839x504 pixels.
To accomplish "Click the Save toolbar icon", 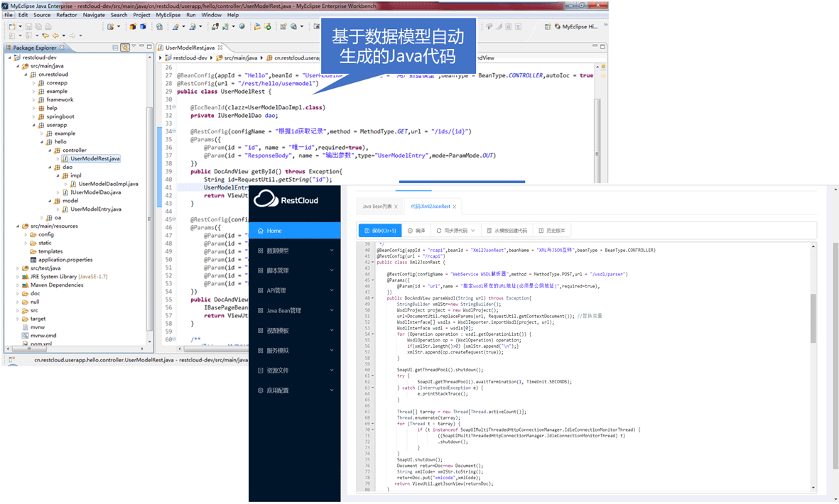I will (x=28, y=26).
